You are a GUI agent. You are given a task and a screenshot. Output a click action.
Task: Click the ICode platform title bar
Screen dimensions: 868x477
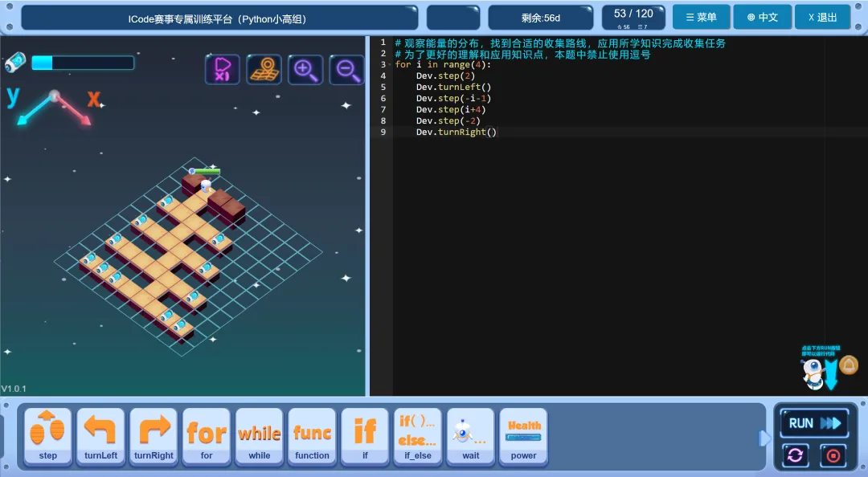pyautogui.click(x=219, y=18)
